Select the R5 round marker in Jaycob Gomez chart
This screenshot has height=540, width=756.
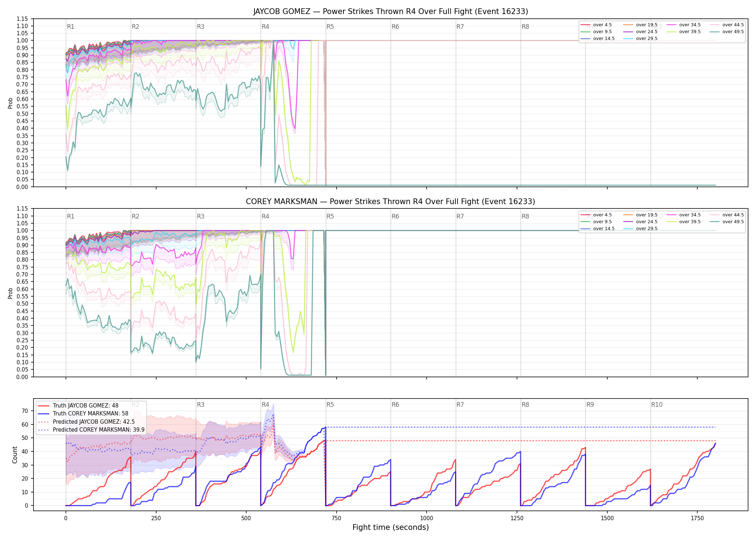[330, 27]
